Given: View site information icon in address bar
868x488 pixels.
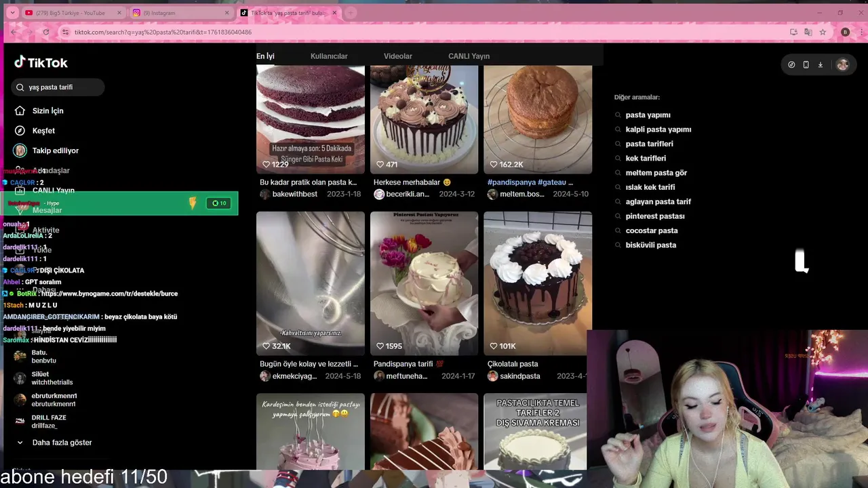Looking at the screenshot, I should tap(65, 32).
